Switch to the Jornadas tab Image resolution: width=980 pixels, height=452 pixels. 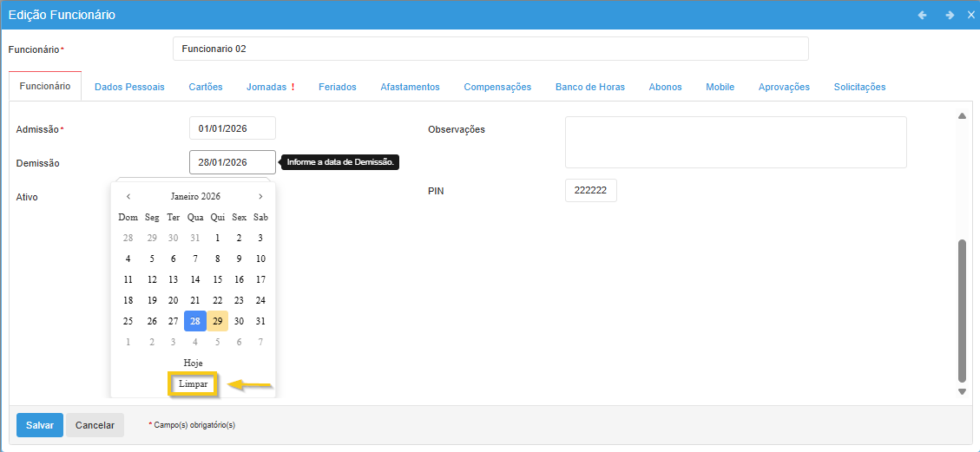[x=269, y=87]
